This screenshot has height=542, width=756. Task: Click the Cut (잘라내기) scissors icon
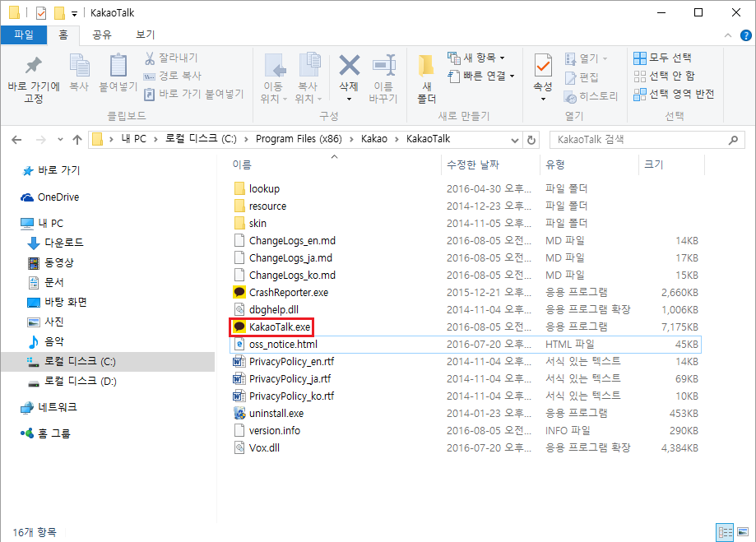(x=150, y=58)
